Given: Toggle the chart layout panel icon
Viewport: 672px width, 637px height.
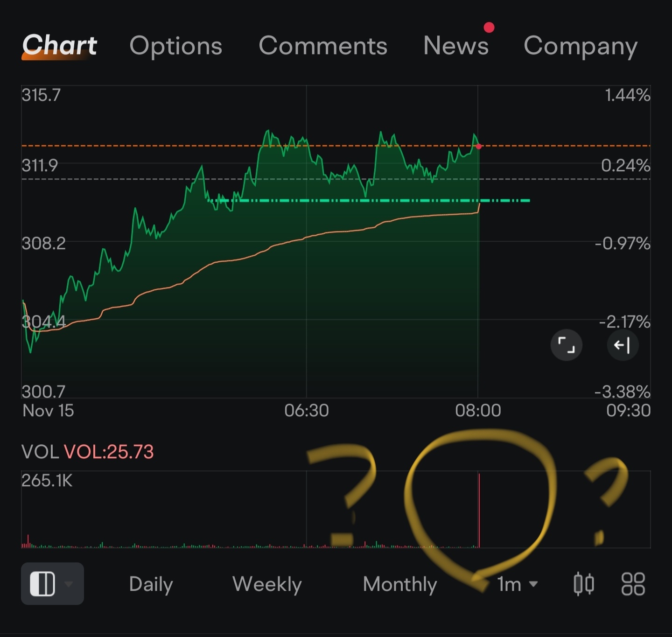Looking at the screenshot, I should pyautogui.click(x=42, y=584).
